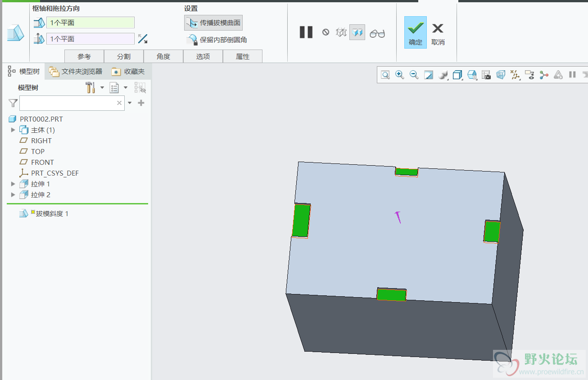Select RIGHT datum plane in tree
Screen dimensions: 588x380
(x=41, y=140)
